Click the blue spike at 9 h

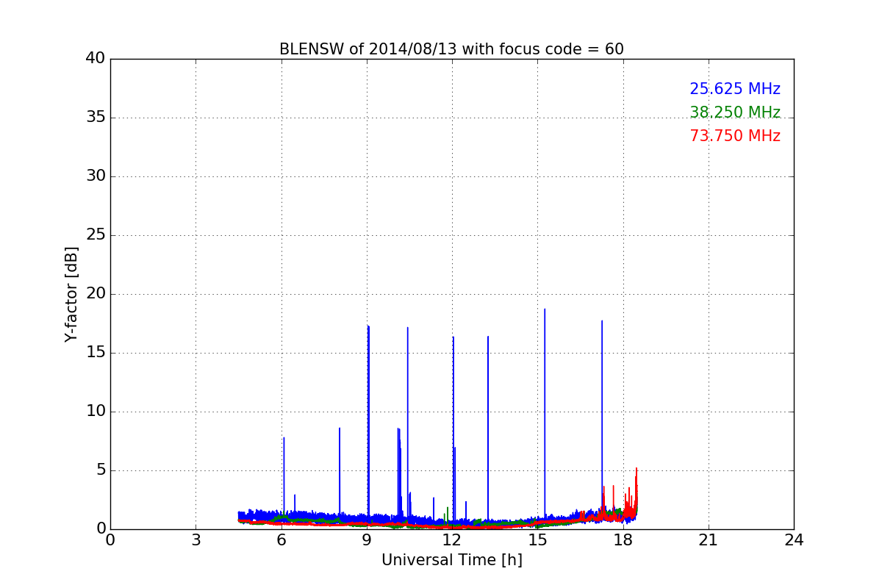click(368, 423)
